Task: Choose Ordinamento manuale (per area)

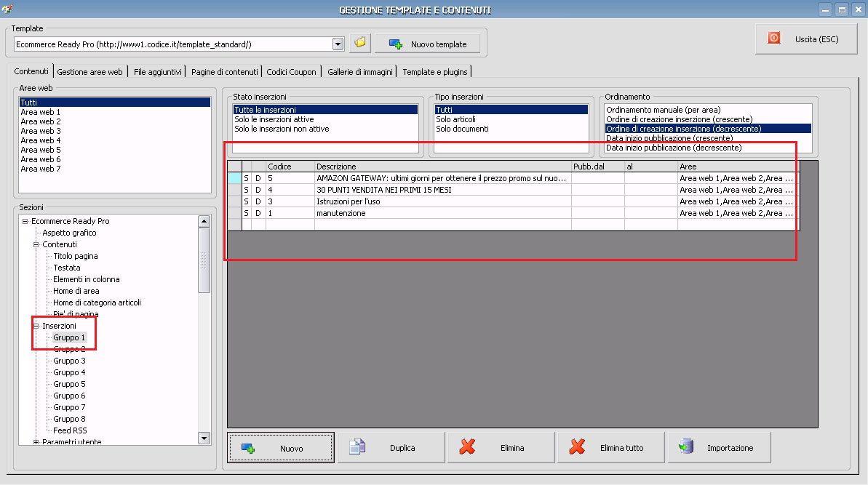Action: pos(708,110)
